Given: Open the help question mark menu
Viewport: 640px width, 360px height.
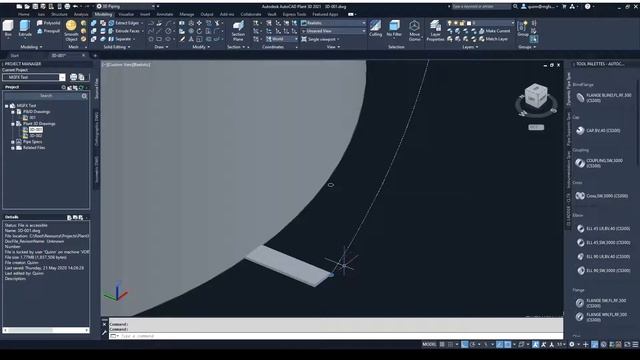Looking at the screenshot, I should (x=587, y=7).
